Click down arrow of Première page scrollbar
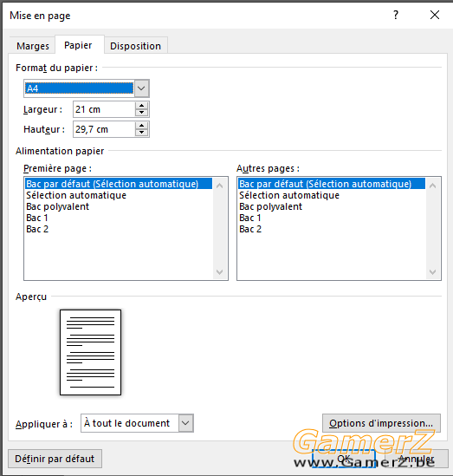The width and height of the screenshot is (453, 476). click(220, 272)
